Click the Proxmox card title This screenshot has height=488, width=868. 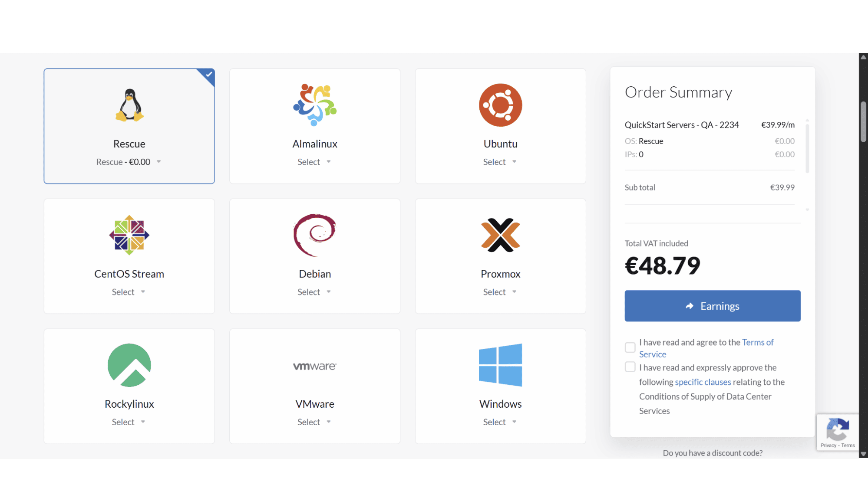[x=500, y=274]
